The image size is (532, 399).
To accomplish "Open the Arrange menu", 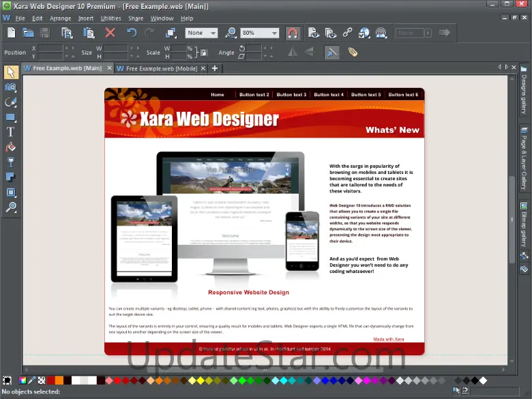I will click(x=60, y=18).
